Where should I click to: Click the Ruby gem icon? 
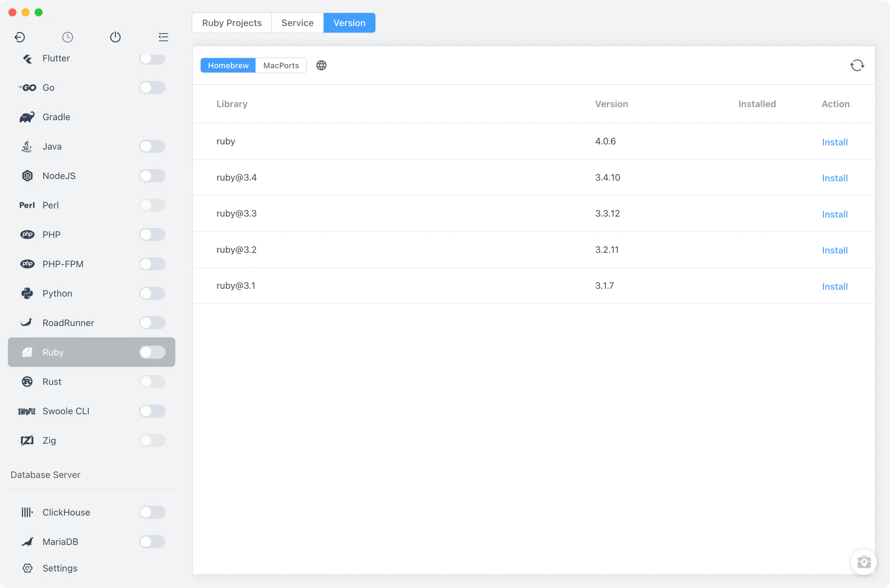tap(27, 352)
